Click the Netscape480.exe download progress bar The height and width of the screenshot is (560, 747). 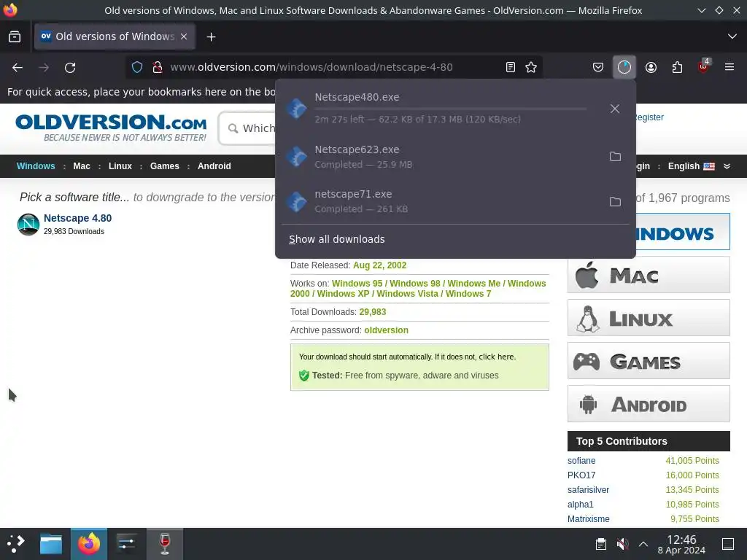click(450, 109)
